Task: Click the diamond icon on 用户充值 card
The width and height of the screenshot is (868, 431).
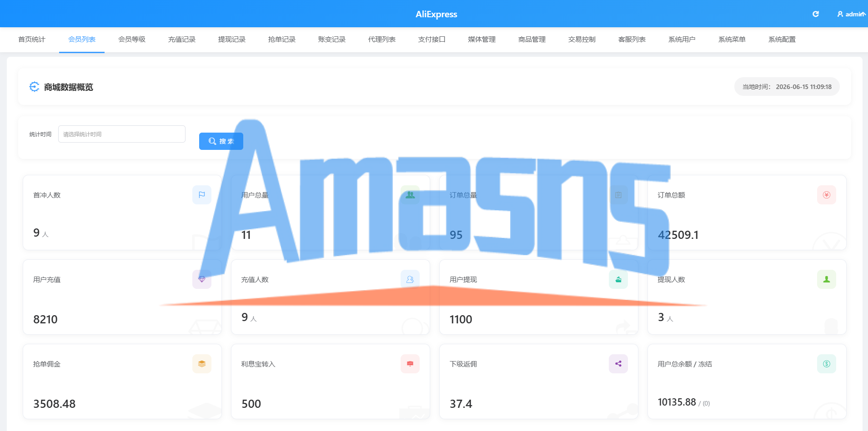Action: tap(202, 279)
